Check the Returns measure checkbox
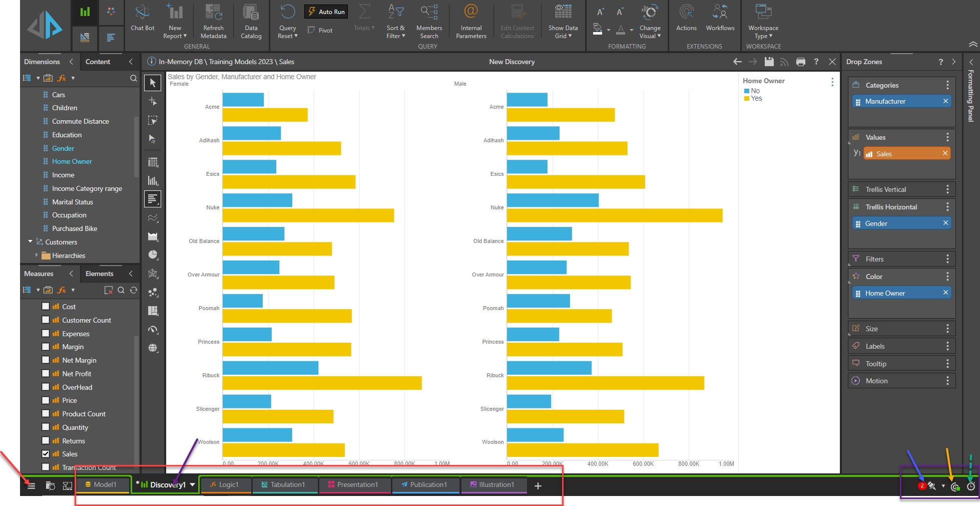 pyautogui.click(x=46, y=441)
